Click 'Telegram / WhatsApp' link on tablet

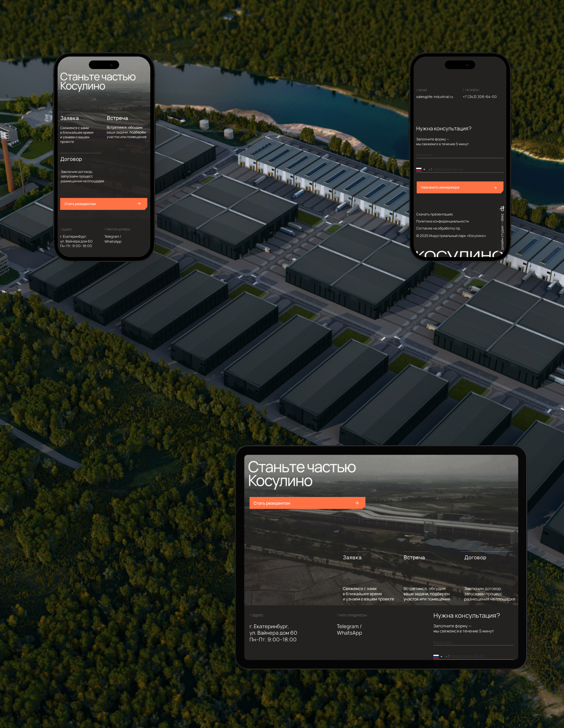(349, 629)
